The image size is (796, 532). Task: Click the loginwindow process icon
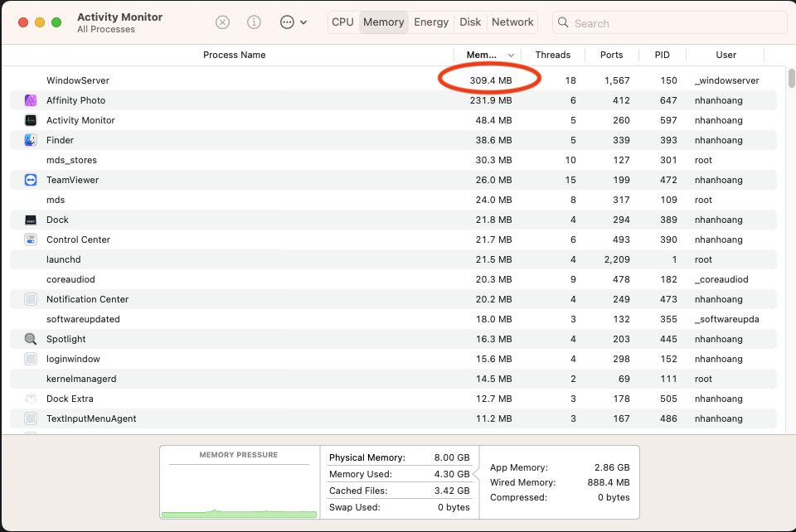pos(31,359)
